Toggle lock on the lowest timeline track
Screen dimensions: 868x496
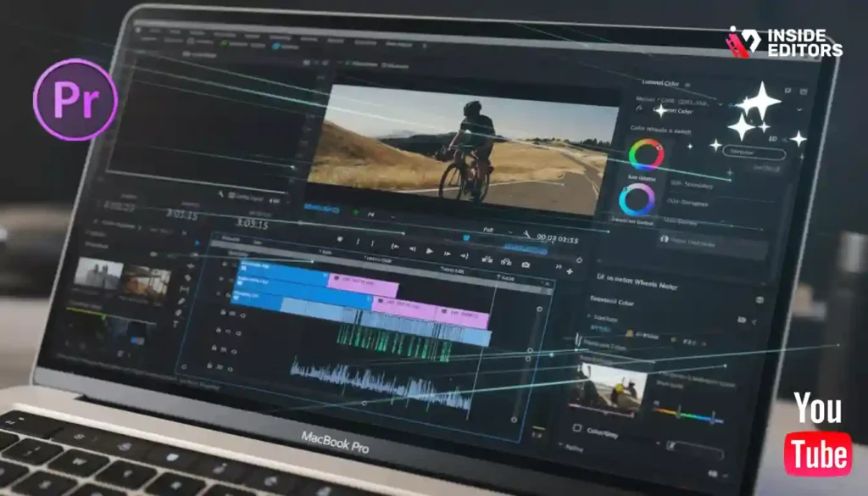(210, 365)
